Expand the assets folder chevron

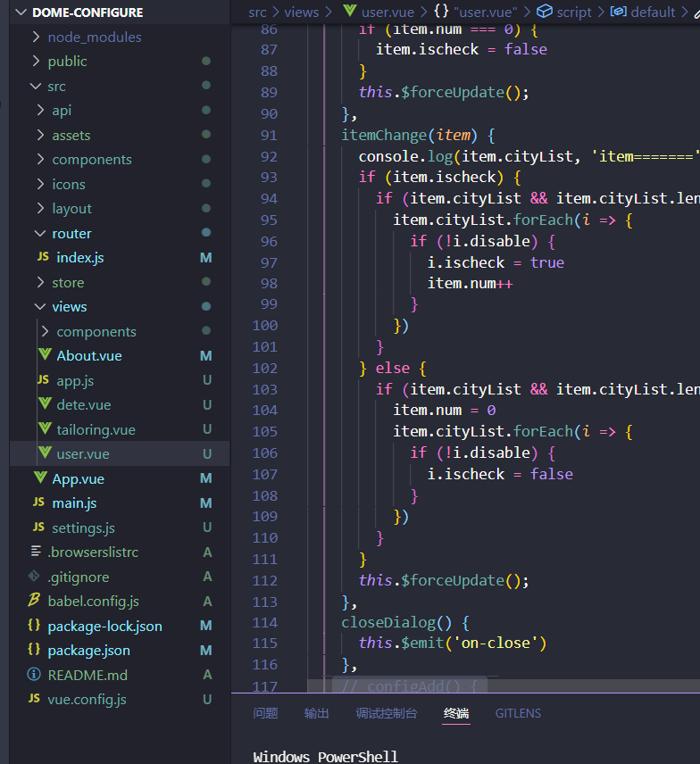pos(40,135)
